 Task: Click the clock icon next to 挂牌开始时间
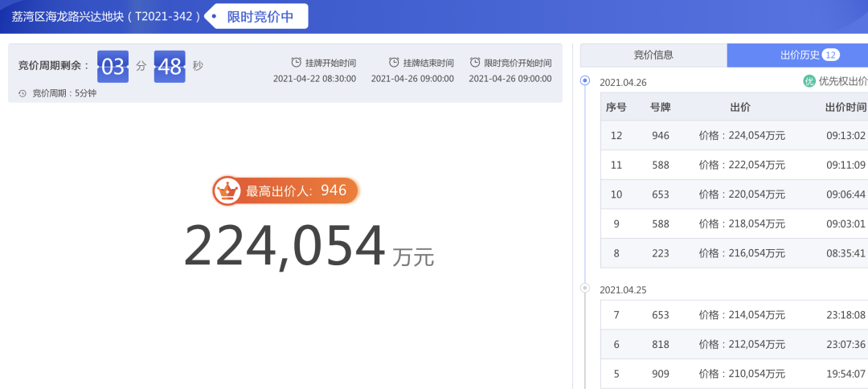[296, 63]
